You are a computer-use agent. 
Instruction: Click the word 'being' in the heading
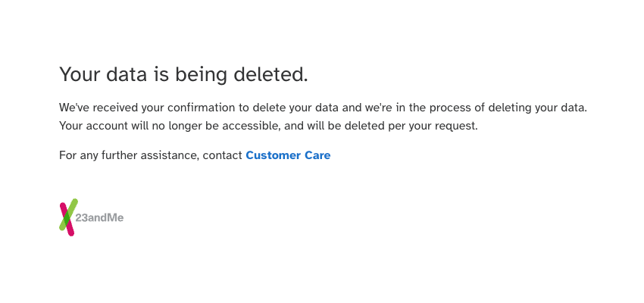201,76
